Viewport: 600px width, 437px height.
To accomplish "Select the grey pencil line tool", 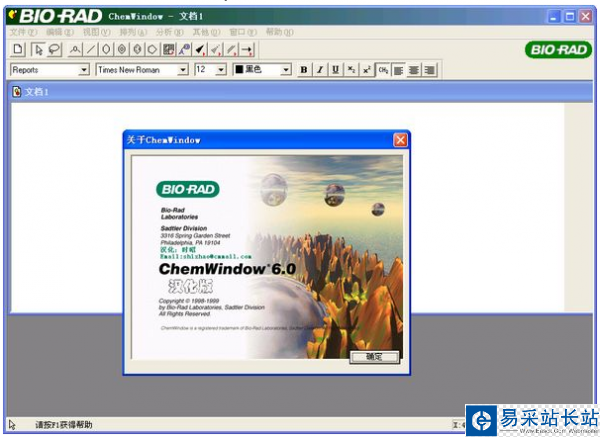I will tap(231, 49).
